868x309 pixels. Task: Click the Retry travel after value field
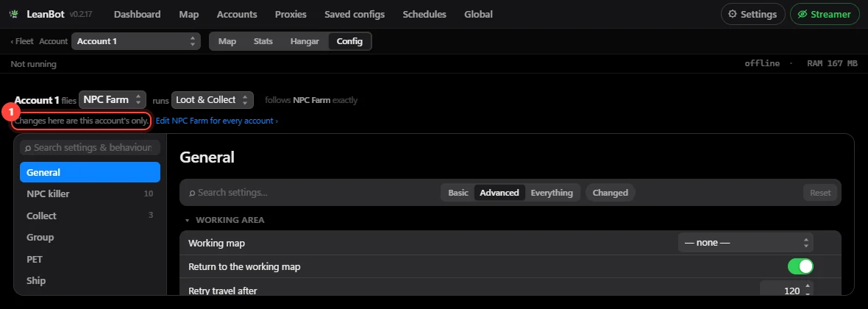(786, 291)
